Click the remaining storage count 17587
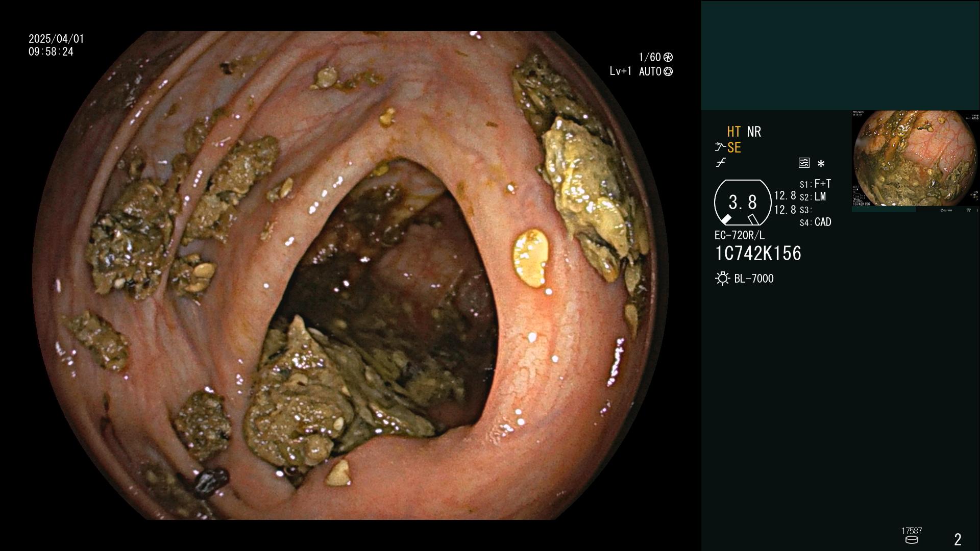980x551 pixels. pos(912,531)
